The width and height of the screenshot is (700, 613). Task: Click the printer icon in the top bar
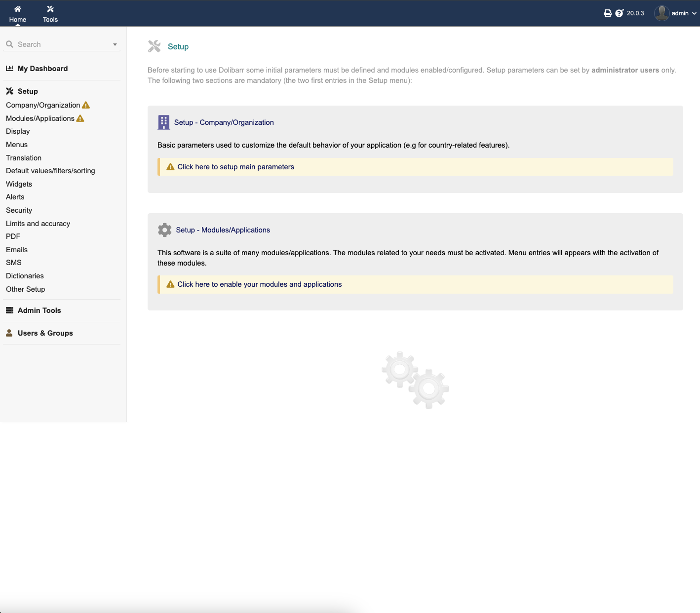coord(608,13)
